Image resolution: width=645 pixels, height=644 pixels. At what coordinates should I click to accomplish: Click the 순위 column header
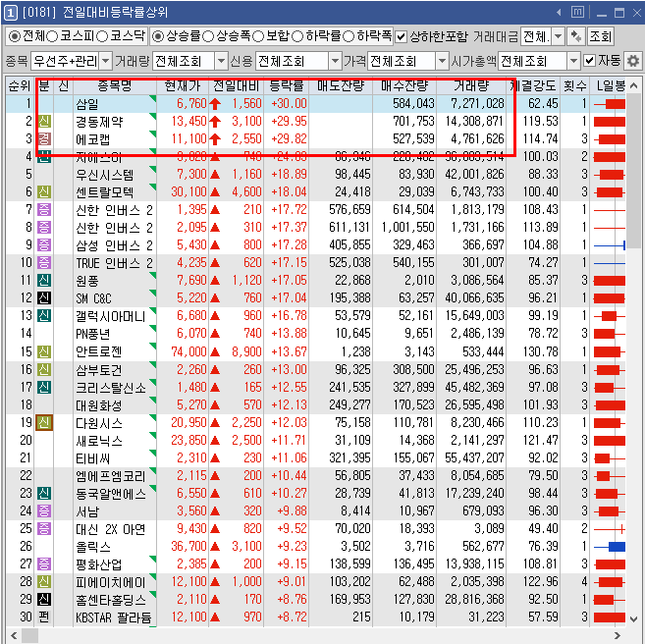pyautogui.click(x=20, y=85)
